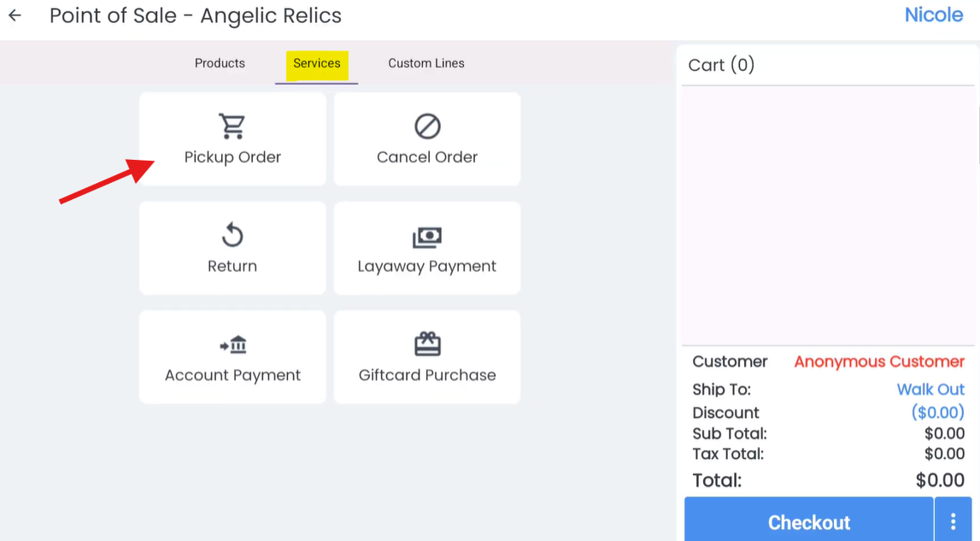Image resolution: width=980 pixels, height=541 pixels.
Task: Open the Custom Lines tab
Action: point(426,63)
